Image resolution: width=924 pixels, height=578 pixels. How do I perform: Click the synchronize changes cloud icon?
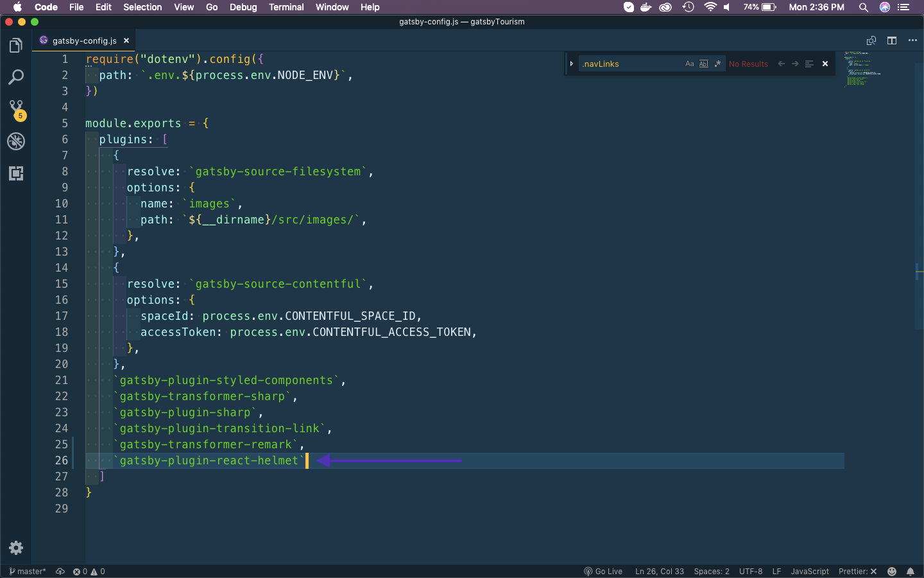pyautogui.click(x=60, y=572)
